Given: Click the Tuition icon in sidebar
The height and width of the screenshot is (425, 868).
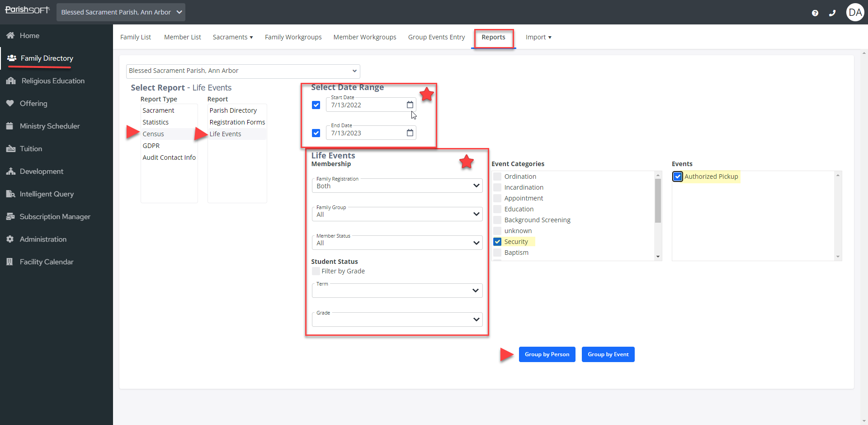Looking at the screenshot, I should point(11,148).
